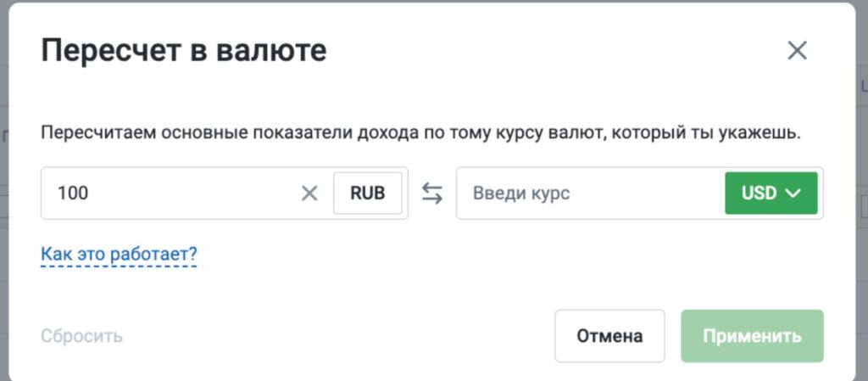Close the currency conversion dialog
Screen dimensions: 868x381
(x=797, y=51)
